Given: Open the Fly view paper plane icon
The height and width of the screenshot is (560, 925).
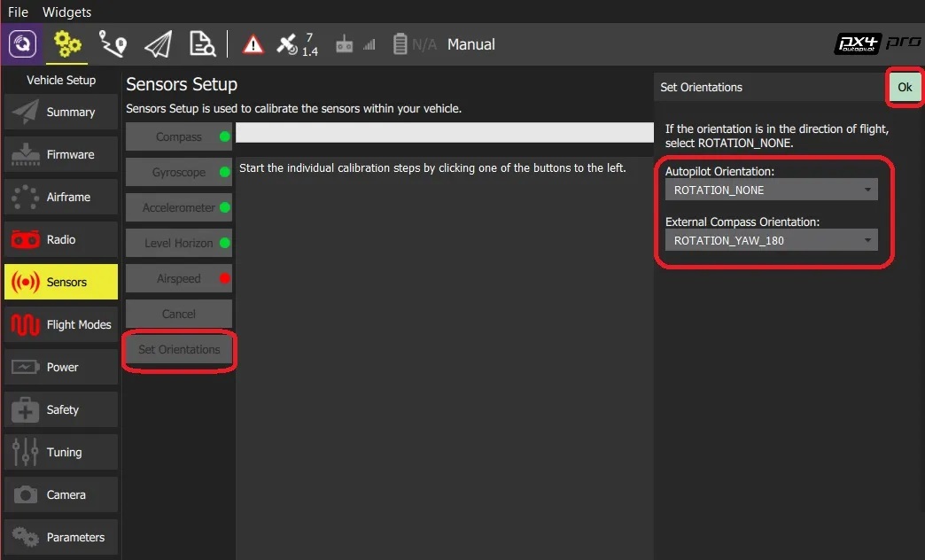Looking at the screenshot, I should point(158,43).
